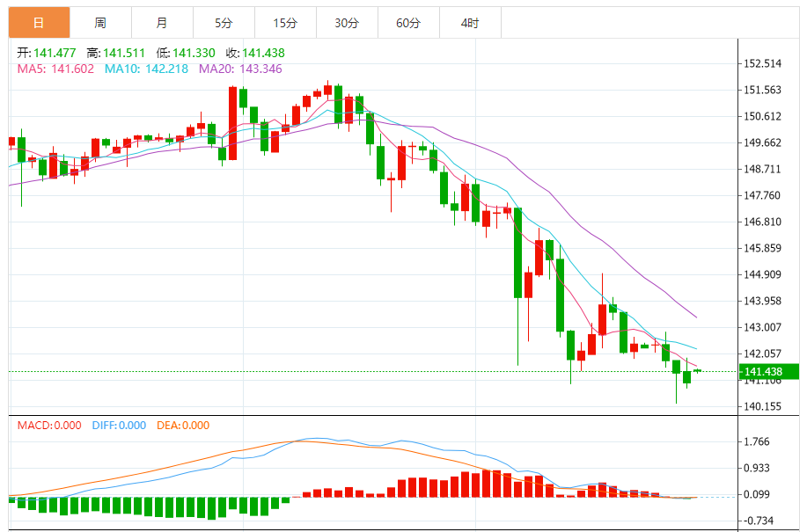Viewport: 807px width, 532px height.
Task: Click the DIFF:0.000 label
Action: point(119,426)
